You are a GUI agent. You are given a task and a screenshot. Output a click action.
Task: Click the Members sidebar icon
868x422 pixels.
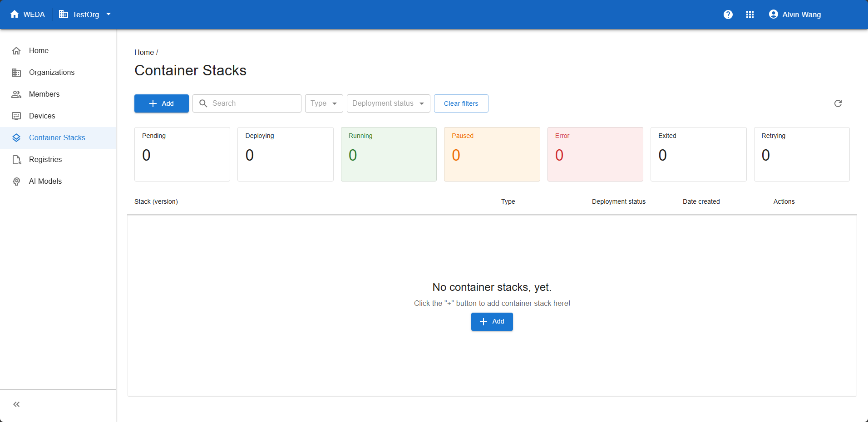click(x=16, y=94)
